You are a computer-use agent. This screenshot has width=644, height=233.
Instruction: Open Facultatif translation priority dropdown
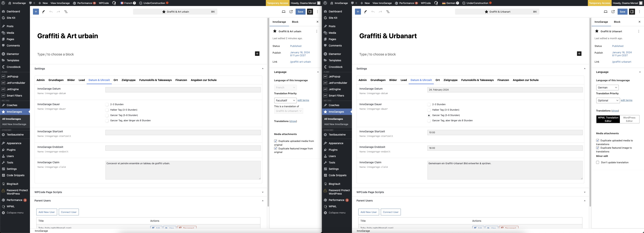pos(285,100)
